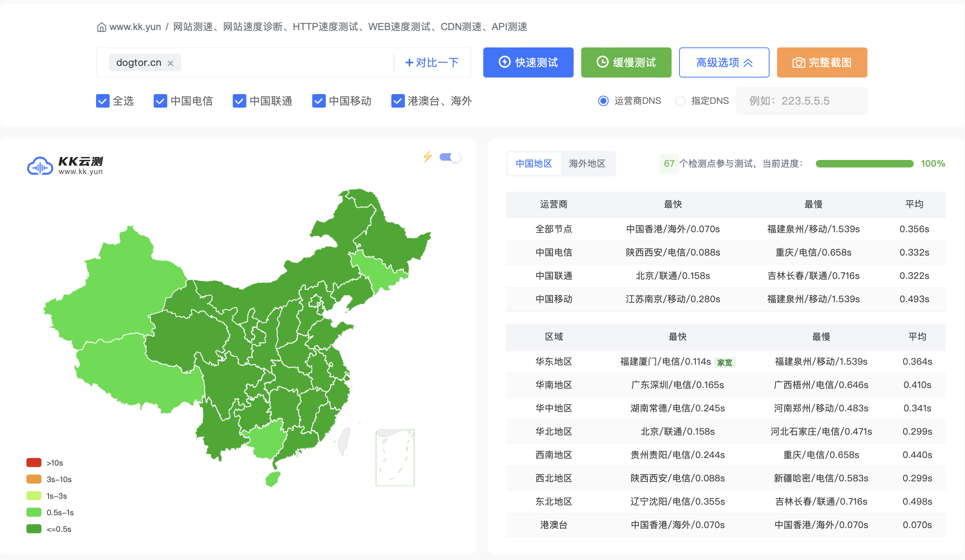Uncheck the 中国电信 checkbox
Viewport: 965px width, 560px height.
pyautogui.click(x=160, y=101)
